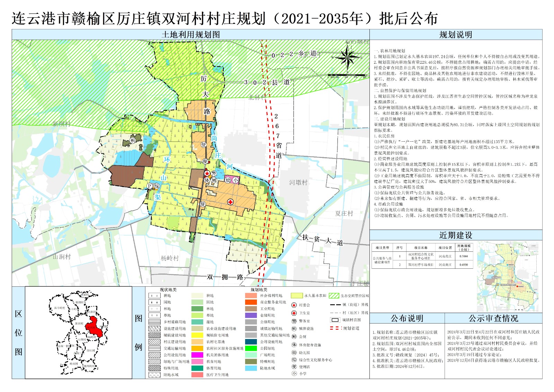
Task: Click the 永久基本农田 yellow-green swatch
Action: click(297, 296)
